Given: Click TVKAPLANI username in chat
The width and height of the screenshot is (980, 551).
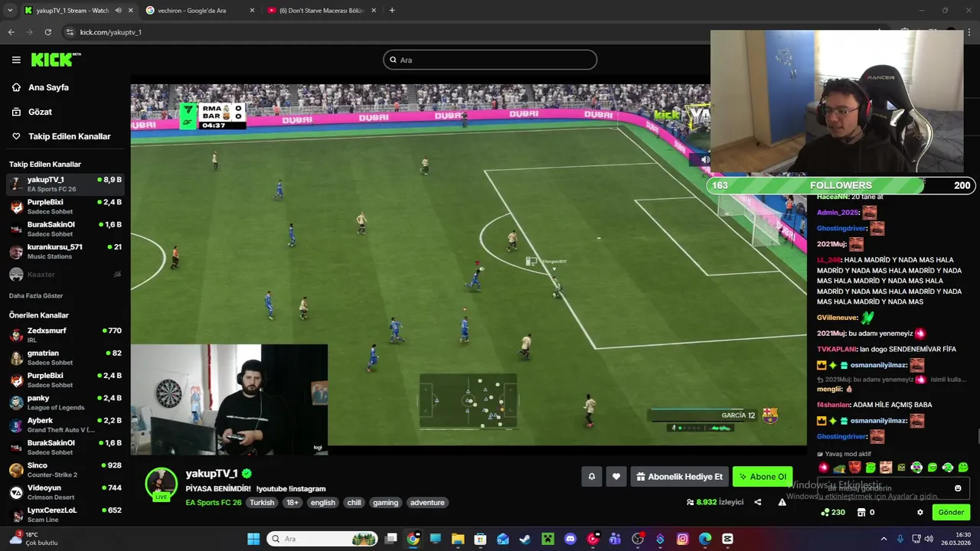Looking at the screenshot, I should click(836, 349).
